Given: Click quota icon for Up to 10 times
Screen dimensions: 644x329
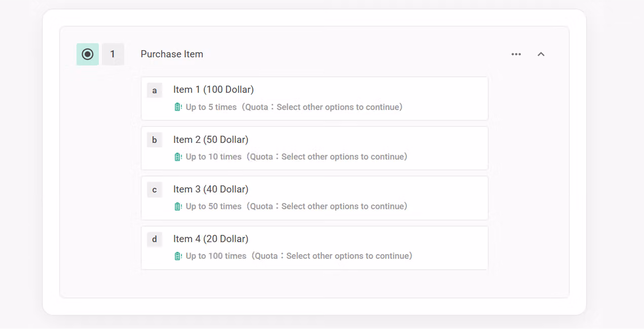Looking at the screenshot, I should (x=178, y=157).
